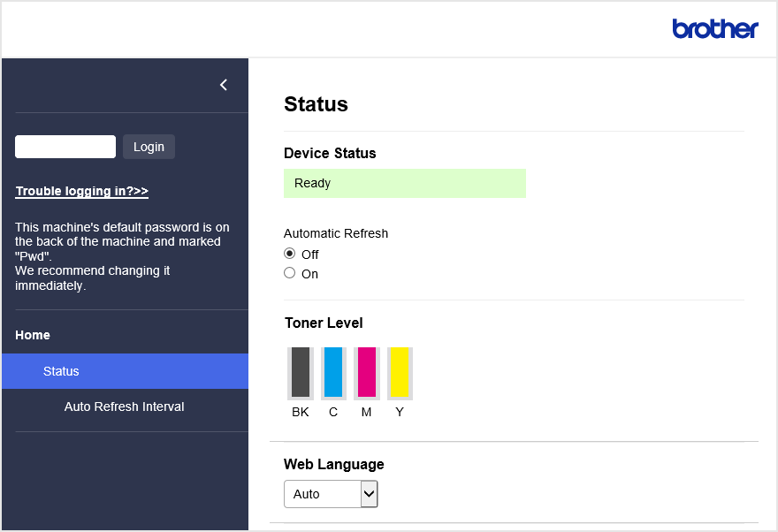Focus the password input field

pyautogui.click(x=65, y=147)
